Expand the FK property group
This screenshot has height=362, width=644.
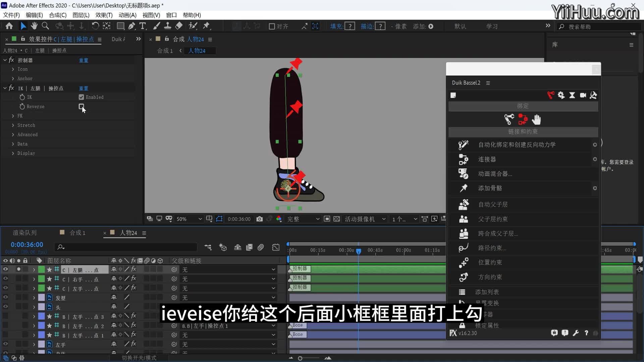coord(13,116)
